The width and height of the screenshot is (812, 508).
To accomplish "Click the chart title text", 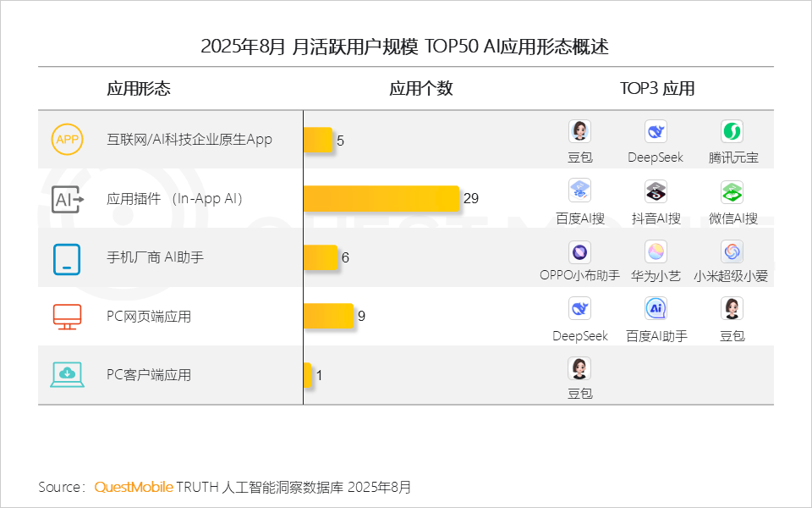I will tap(404, 47).
